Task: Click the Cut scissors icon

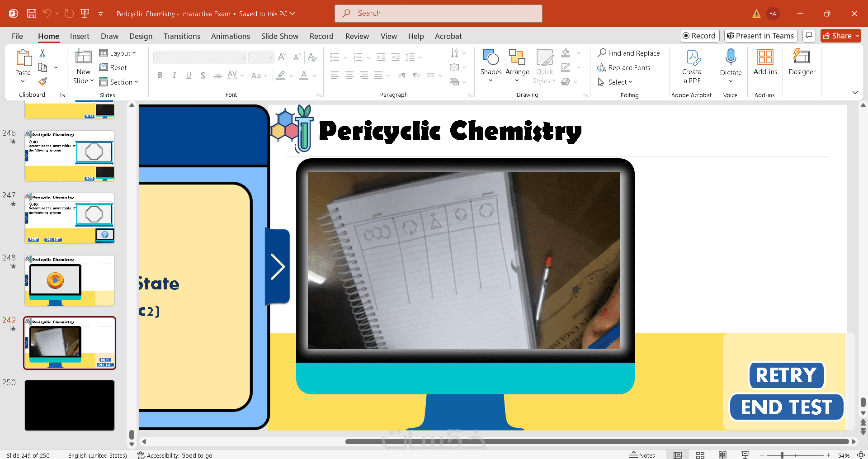Action: (x=42, y=53)
